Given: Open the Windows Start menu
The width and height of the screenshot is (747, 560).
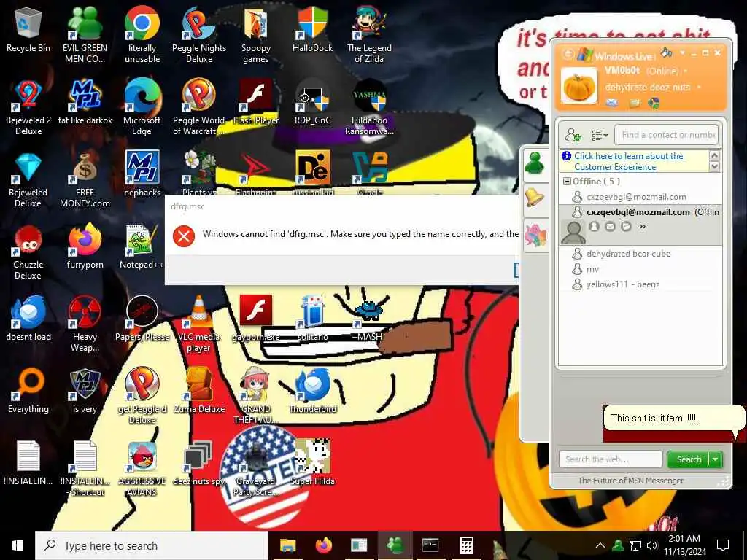Looking at the screenshot, I should (18, 545).
